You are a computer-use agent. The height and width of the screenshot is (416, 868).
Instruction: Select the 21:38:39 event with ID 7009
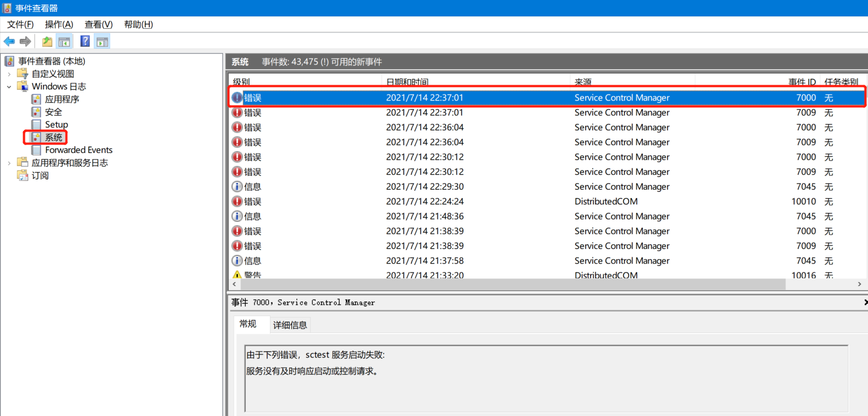coord(547,246)
